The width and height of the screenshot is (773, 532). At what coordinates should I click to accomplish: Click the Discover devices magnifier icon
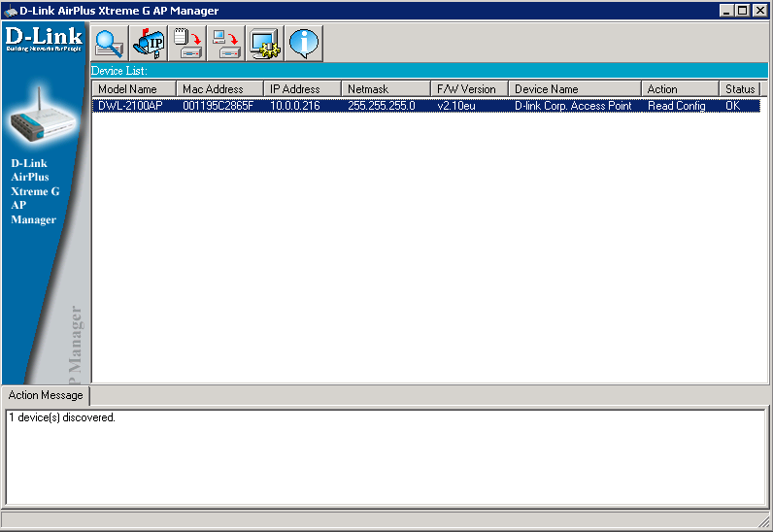109,44
